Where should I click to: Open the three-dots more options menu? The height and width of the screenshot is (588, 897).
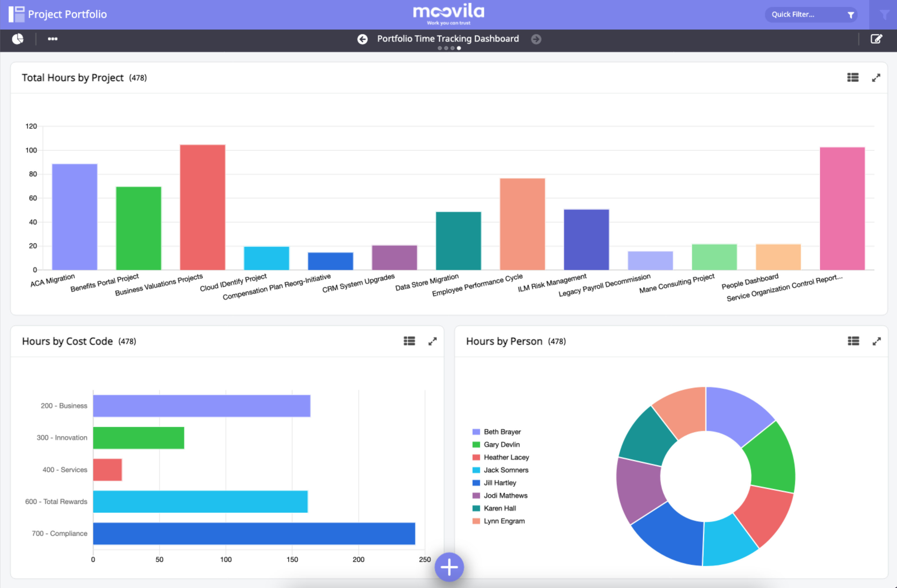(52, 39)
